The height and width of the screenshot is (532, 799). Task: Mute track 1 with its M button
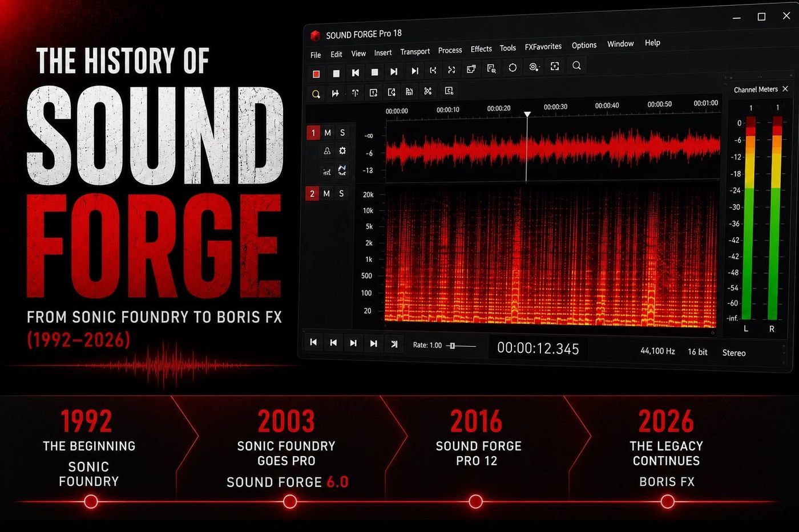pos(328,132)
